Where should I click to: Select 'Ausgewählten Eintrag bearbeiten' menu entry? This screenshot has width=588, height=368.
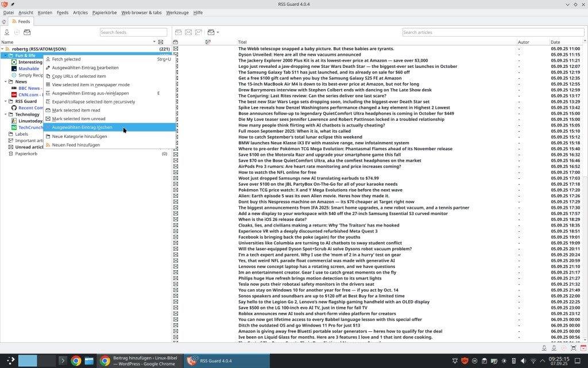[x=110, y=68]
